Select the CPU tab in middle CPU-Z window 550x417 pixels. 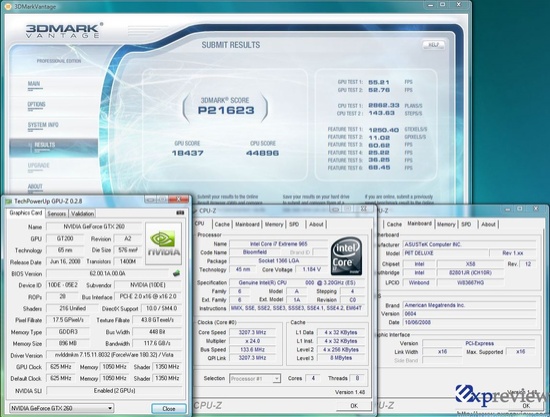200,223
